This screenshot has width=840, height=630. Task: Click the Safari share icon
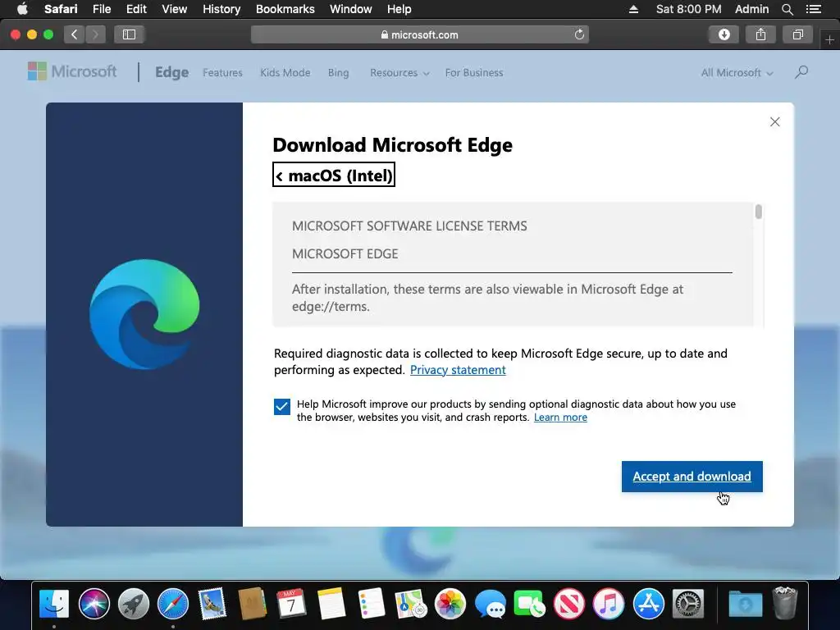(760, 34)
